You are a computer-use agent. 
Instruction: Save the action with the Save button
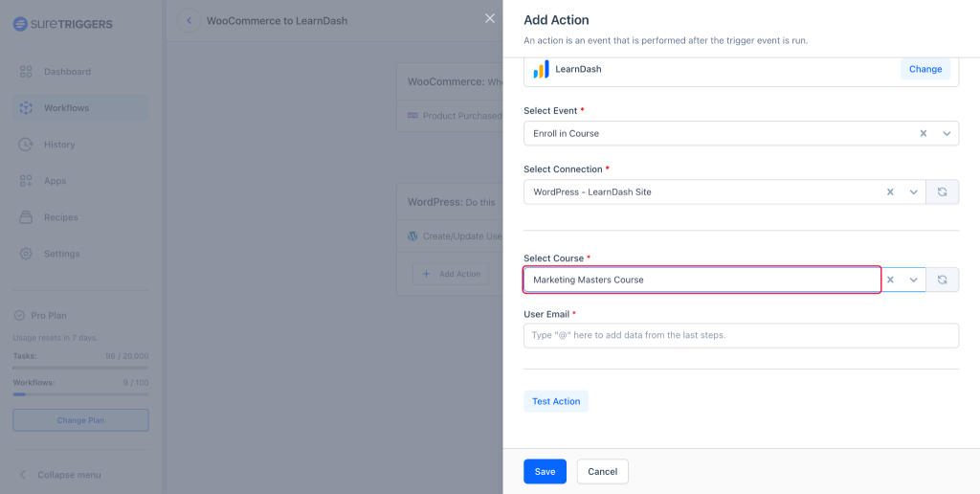(x=545, y=472)
